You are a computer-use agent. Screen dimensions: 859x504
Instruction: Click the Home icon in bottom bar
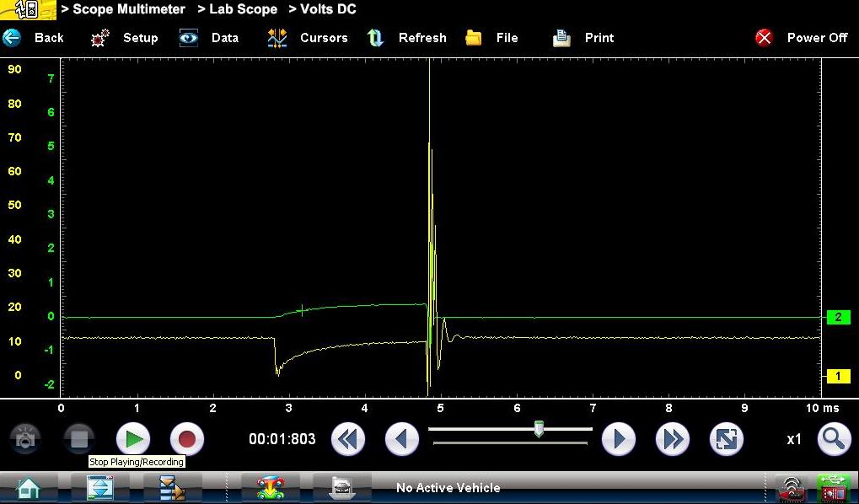click(29, 487)
